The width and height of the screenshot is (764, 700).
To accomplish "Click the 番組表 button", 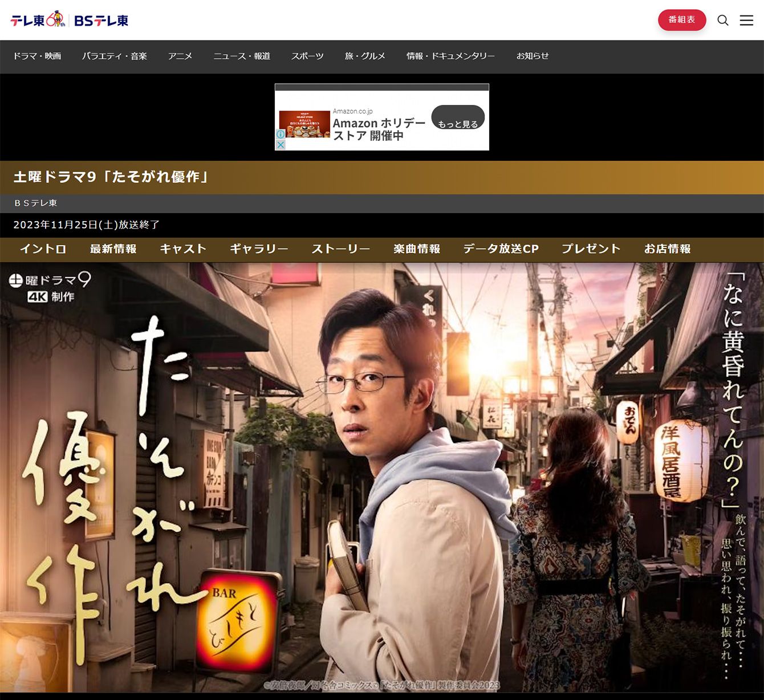I will tap(681, 20).
